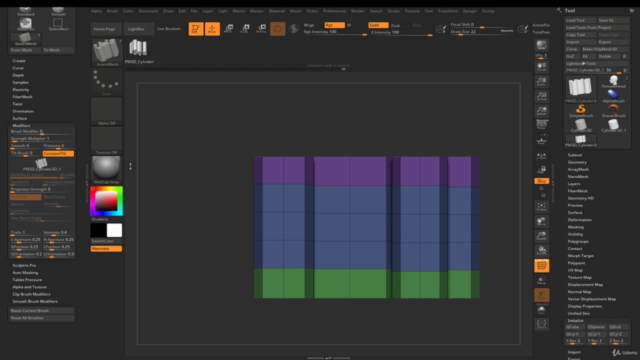The width and height of the screenshot is (640, 360).
Task: Click the Move view icon in right shelf
Action: [x=542, y=222]
